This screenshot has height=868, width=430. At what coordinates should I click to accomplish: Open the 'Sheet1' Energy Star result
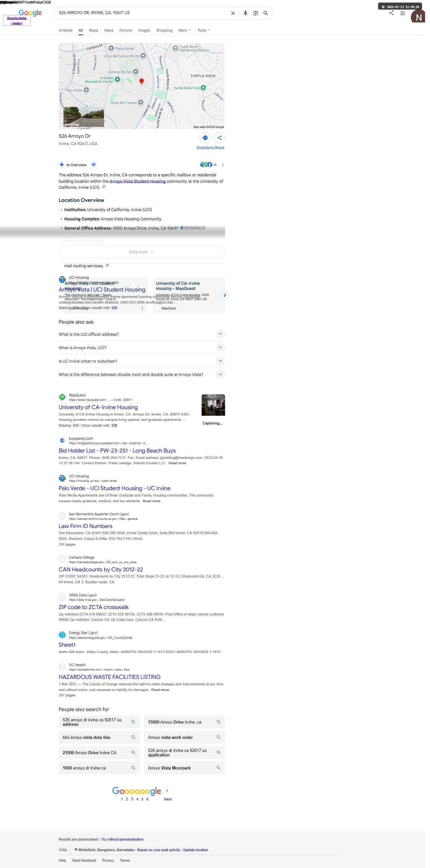[67, 644]
